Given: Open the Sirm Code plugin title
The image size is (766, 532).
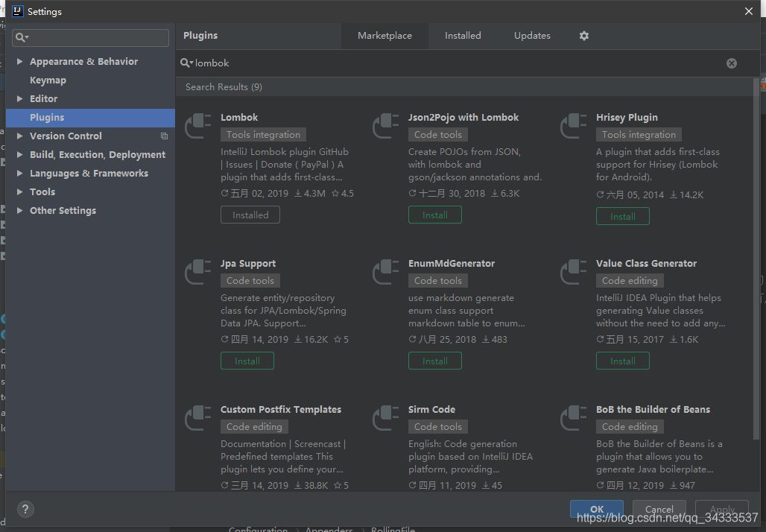Looking at the screenshot, I should [x=431, y=409].
